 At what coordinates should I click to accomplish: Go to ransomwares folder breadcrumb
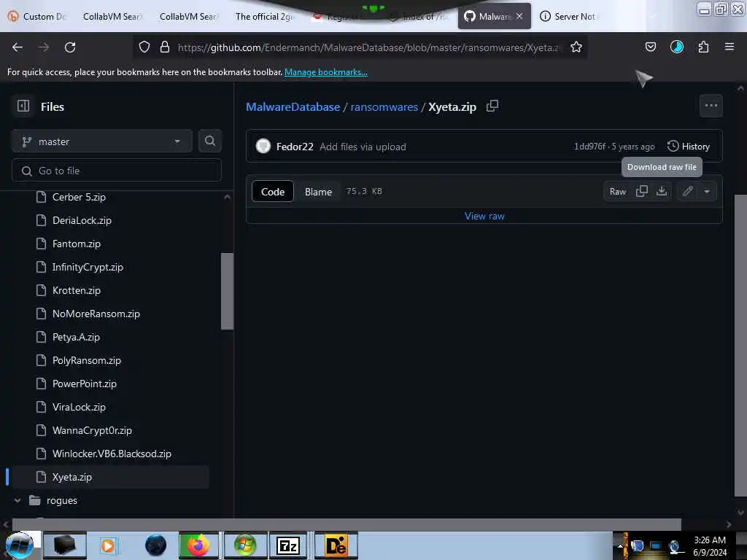click(384, 106)
